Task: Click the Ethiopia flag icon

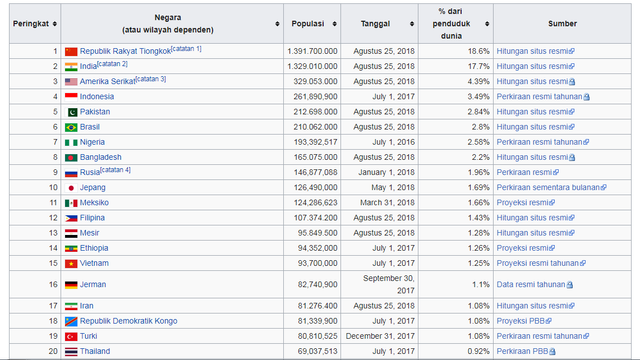Action: (71, 248)
